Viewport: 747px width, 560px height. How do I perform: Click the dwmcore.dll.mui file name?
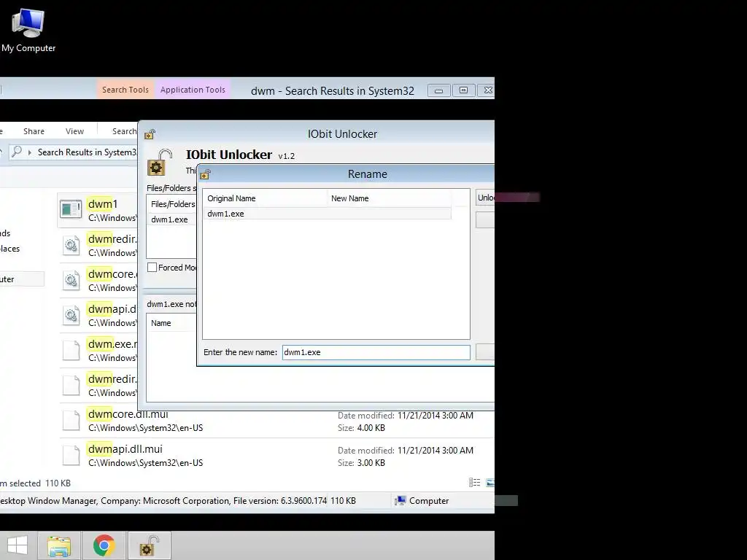point(128,414)
